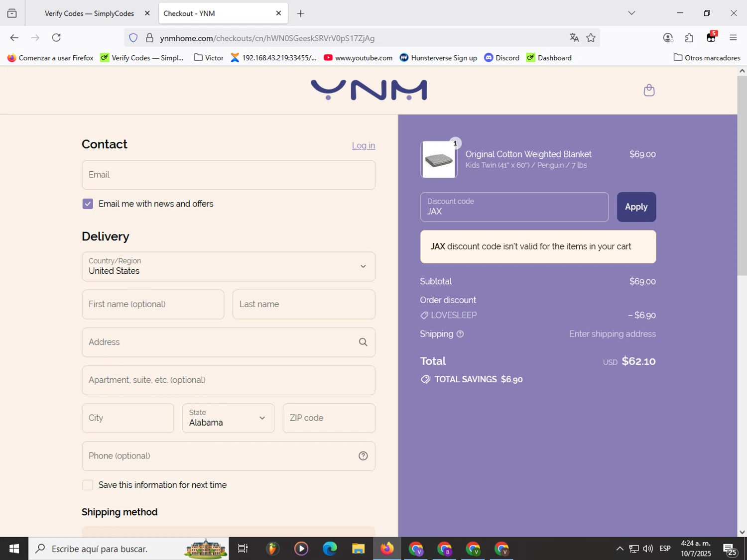Image resolution: width=747 pixels, height=560 pixels.
Task: Bookmark this page with the star
Action: coord(591,38)
